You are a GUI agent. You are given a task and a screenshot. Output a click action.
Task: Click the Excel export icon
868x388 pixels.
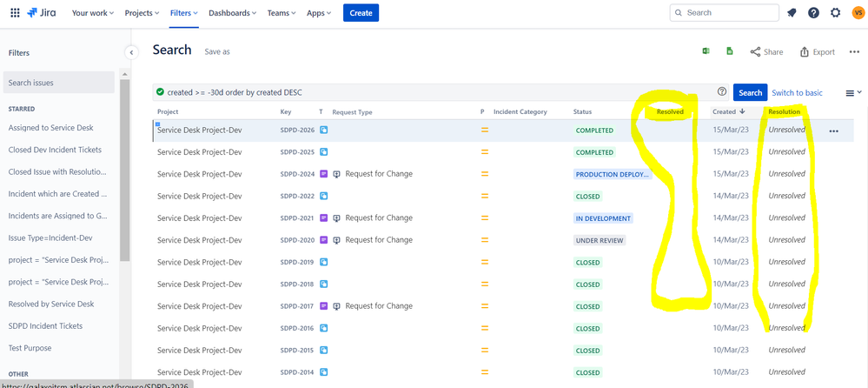pyautogui.click(x=706, y=51)
